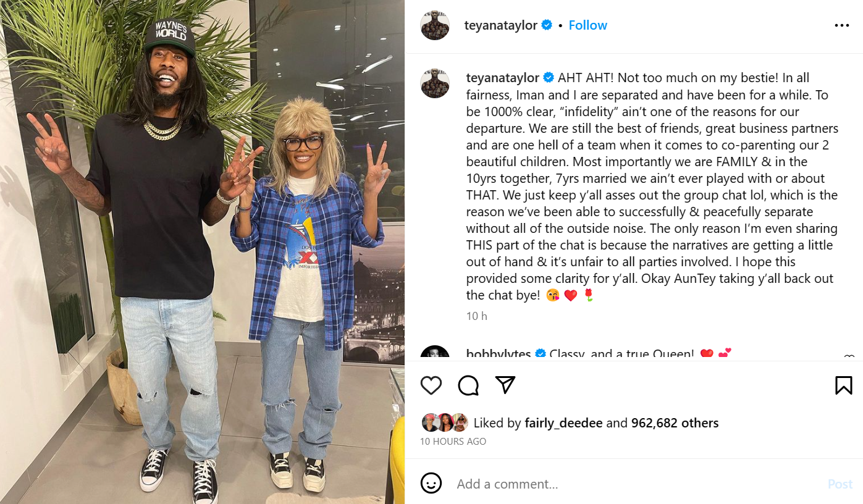
Task: Click the 10 h timestamp under the caption
Action: [476, 316]
